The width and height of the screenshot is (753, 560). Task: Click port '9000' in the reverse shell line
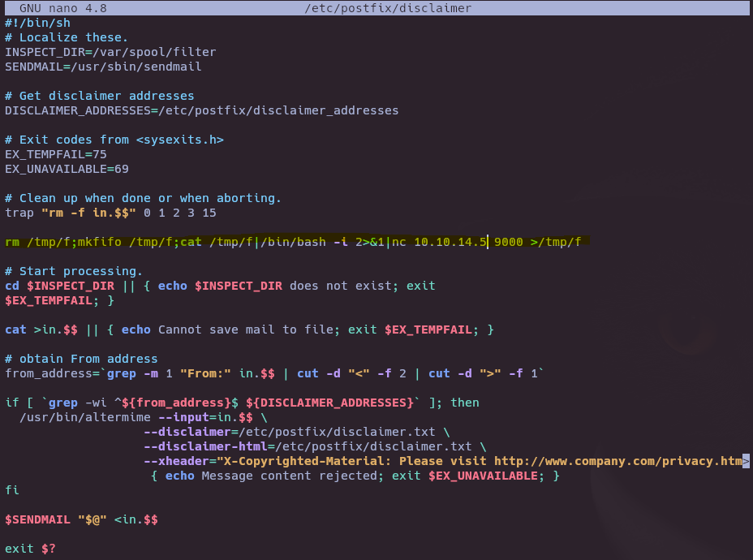tap(509, 242)
